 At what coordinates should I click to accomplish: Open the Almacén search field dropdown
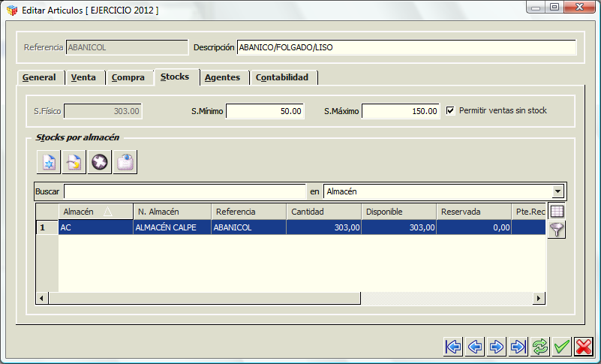pyautogui.click(x=557, y=191)
